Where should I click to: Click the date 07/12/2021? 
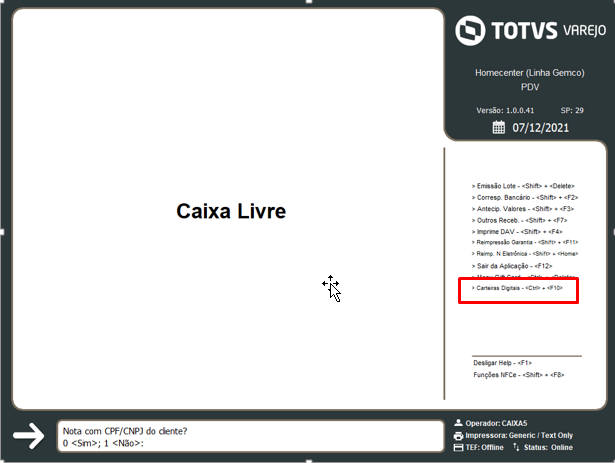(x=540, y=128)
